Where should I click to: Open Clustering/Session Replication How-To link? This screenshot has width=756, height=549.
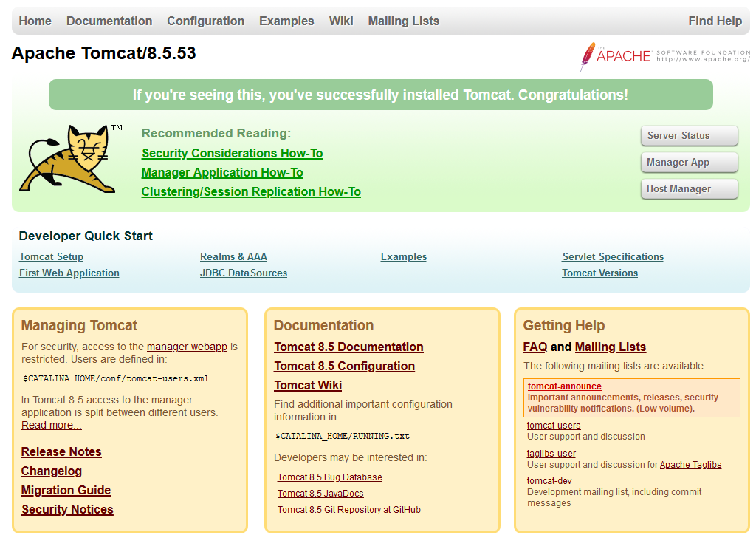point(251,192)
